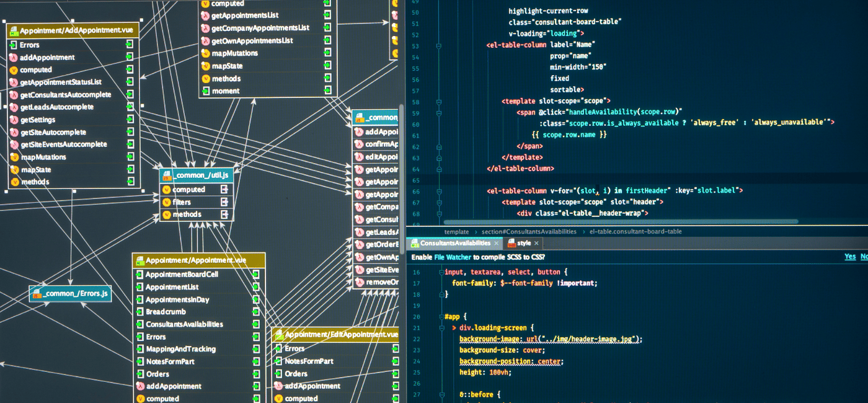Switch to the ConsultantsAvailabilities tab
The width and height of the screenshot is (868, 403).
click(x=451, y=243)
